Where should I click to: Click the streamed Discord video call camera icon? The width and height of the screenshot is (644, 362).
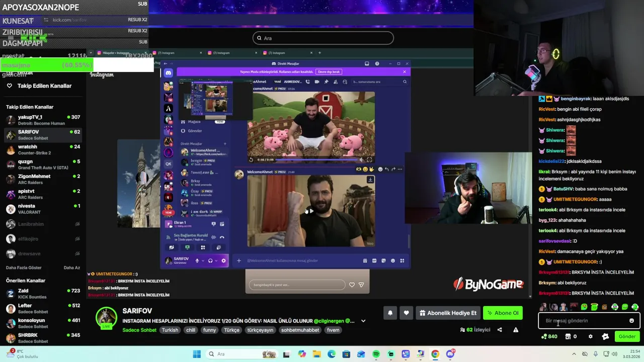coord(316,81)
